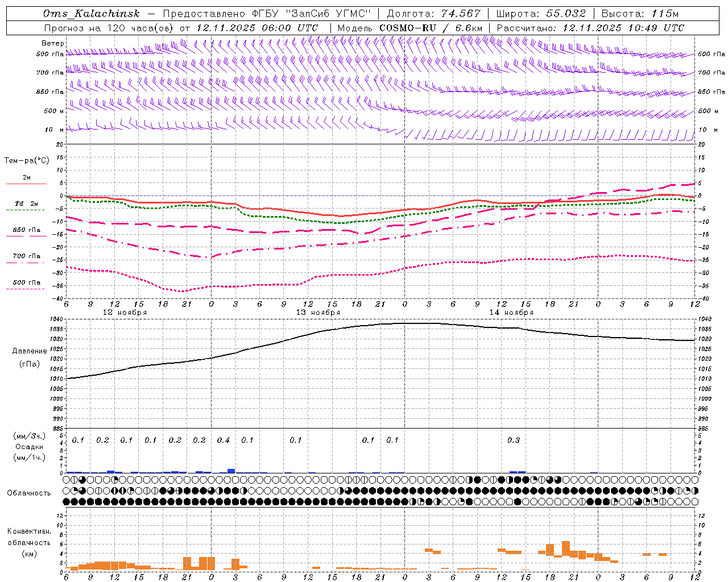Click the (мм/3ч.) units label

[29, 436]
